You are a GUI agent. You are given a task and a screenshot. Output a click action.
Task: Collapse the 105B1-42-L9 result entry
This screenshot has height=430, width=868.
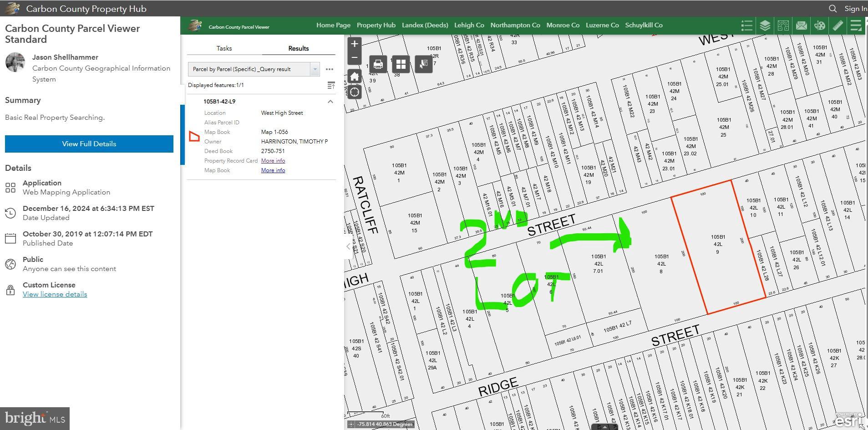[x=330, y=102]
